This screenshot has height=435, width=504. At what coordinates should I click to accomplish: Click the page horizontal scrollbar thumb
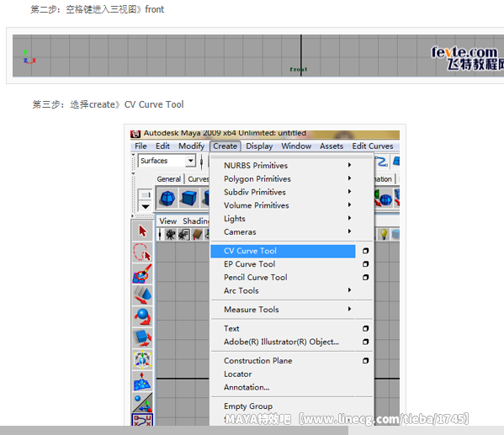point(174,431)
